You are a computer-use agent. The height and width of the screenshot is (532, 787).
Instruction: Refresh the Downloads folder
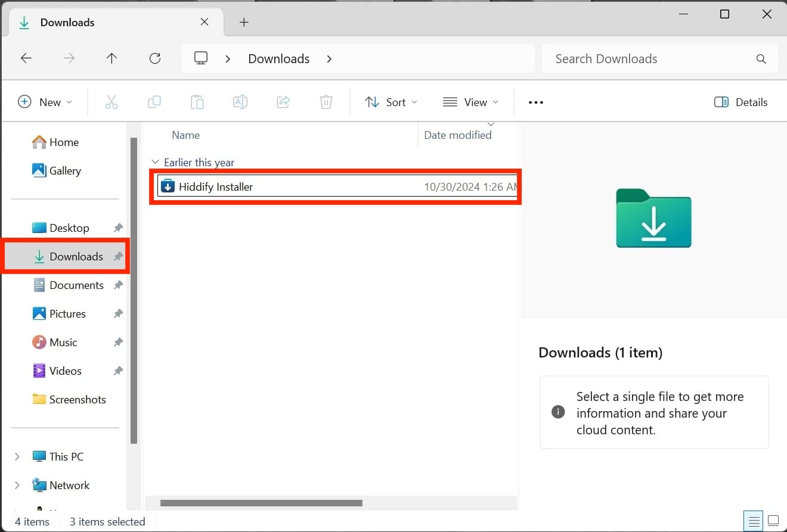(x=155, y=58)
